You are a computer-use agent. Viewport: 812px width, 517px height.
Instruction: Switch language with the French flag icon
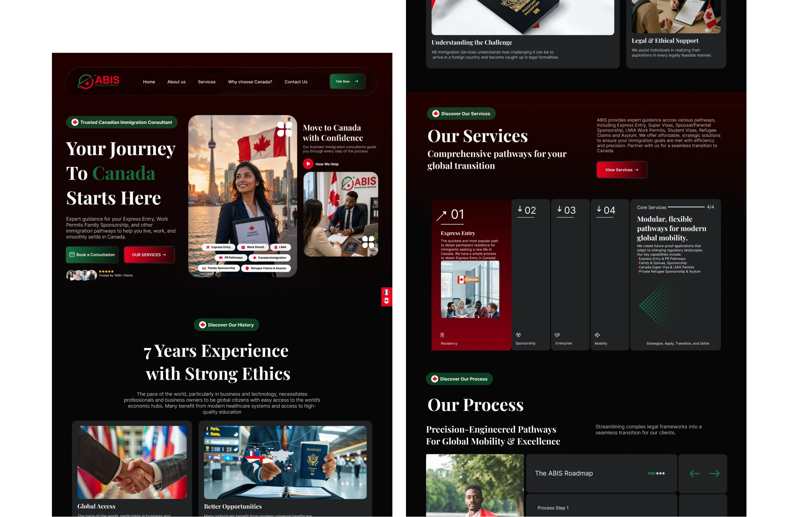point(386,292)
